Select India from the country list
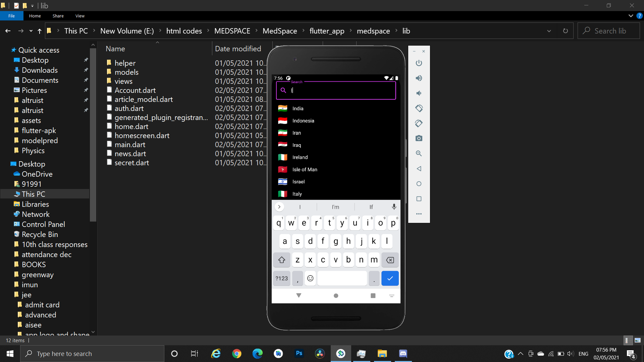644x362 pixels. tap(298, 108)
